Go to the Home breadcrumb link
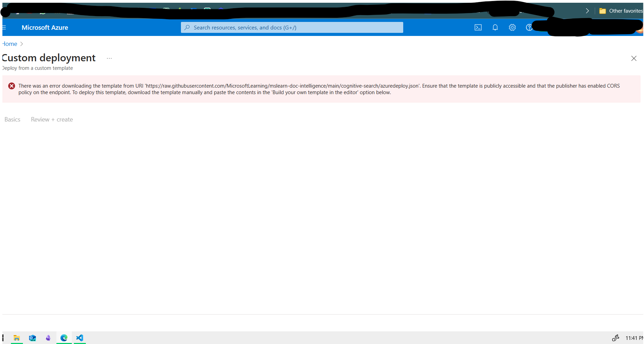The image size is (644, 344). point(10,44)
